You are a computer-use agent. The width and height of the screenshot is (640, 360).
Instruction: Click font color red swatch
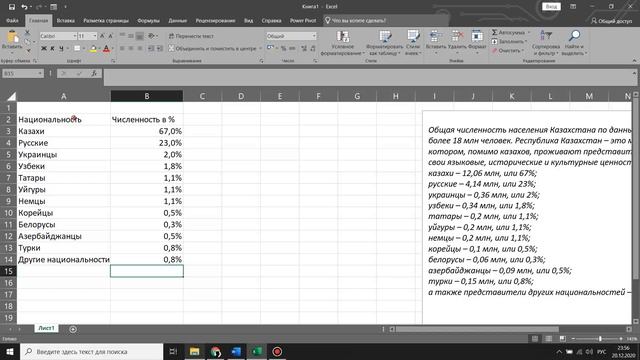pyautogui.click(x=107, y=49)
